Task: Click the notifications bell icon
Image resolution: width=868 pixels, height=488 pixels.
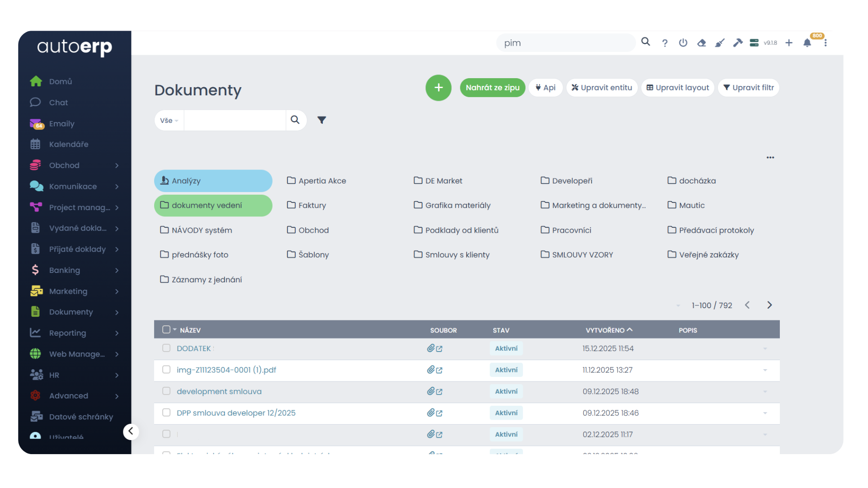Action: pos(807,43)
